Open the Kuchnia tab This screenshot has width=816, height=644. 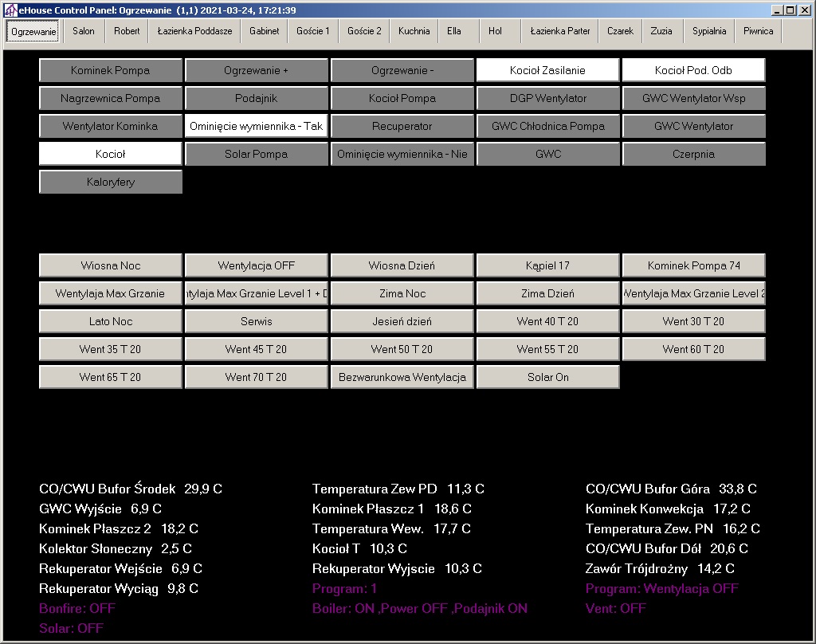pyautogui.click(x=414, y=31)
